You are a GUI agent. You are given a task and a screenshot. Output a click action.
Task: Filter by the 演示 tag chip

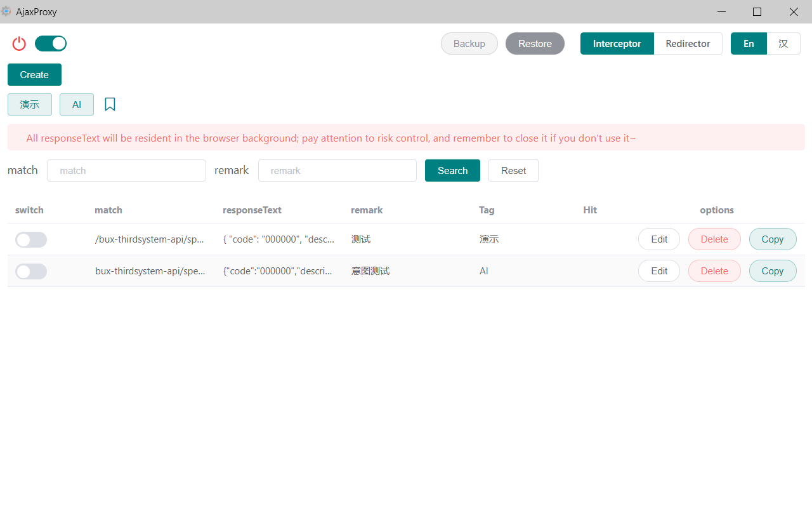point(30,104)
